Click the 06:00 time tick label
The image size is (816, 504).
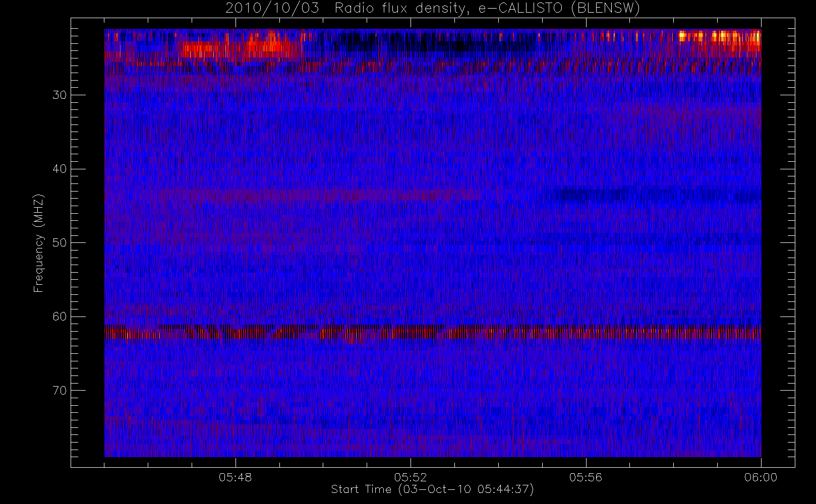[761, 477]
